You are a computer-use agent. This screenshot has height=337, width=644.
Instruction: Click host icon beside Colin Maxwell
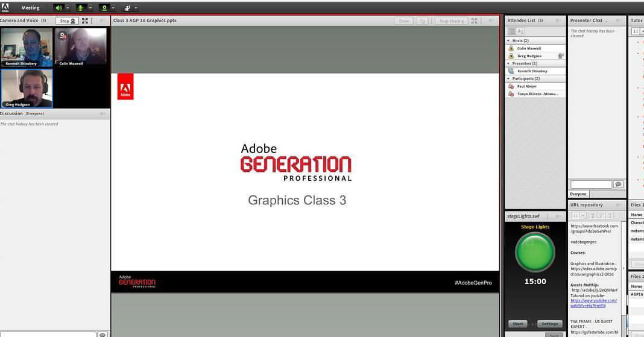point(511,48)
